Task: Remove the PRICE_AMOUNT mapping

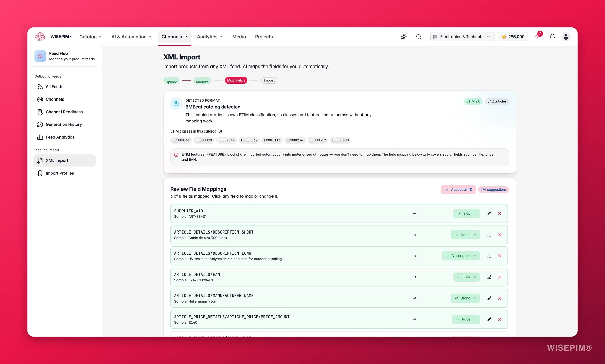Action: point(500,319)
